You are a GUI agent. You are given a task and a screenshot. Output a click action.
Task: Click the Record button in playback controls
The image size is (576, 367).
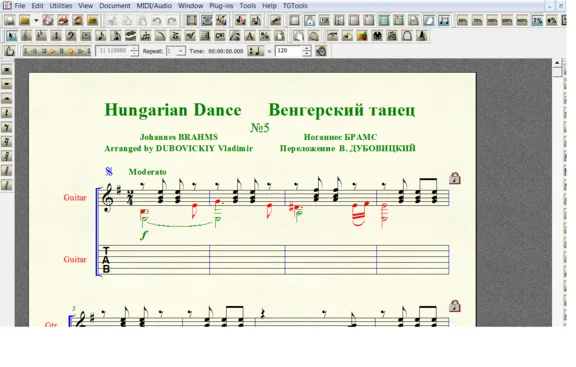click(x=71, y=51)
